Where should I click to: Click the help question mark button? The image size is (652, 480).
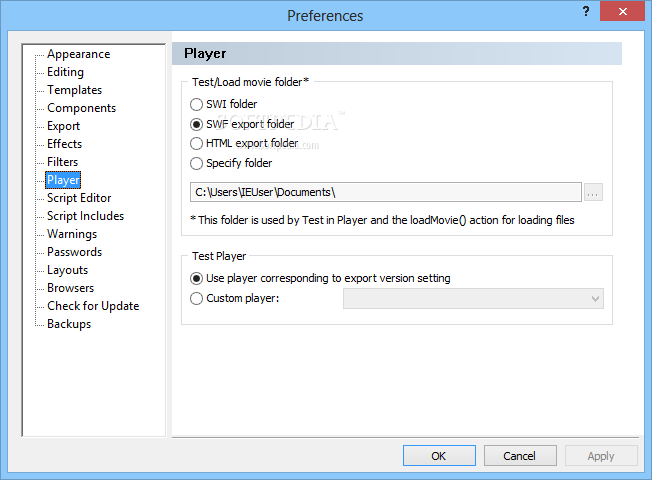click(583, 12)
